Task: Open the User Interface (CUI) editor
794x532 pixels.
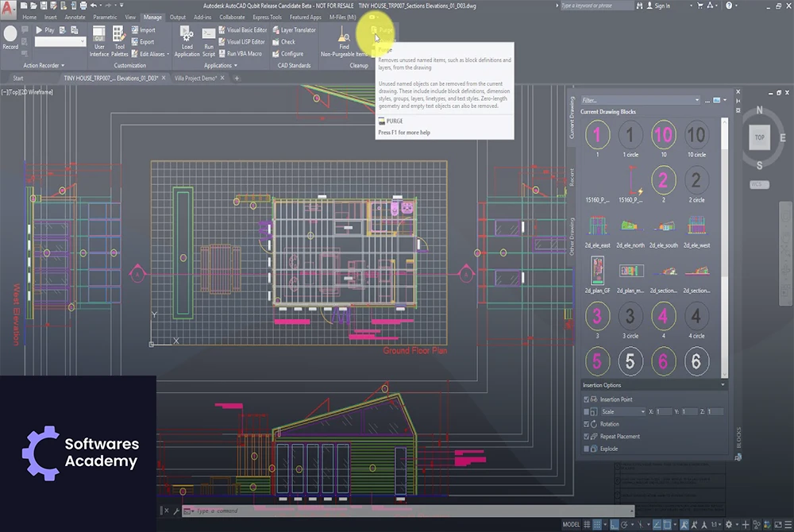Action: 98,41
